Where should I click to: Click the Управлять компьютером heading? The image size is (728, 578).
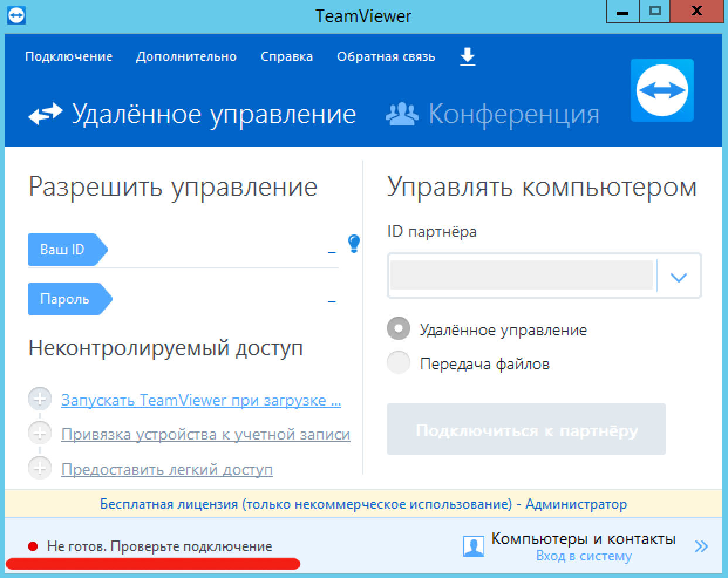coord(542,187)
